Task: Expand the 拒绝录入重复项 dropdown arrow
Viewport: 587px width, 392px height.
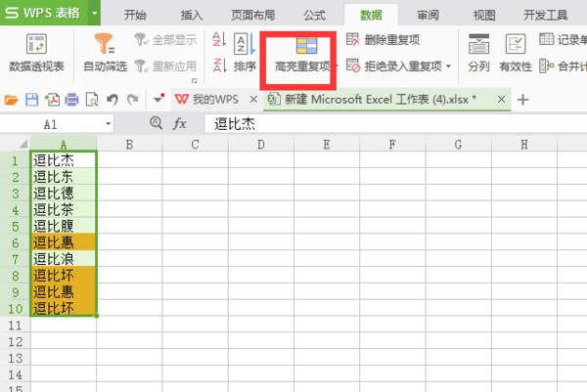Action: coord(448,66)
